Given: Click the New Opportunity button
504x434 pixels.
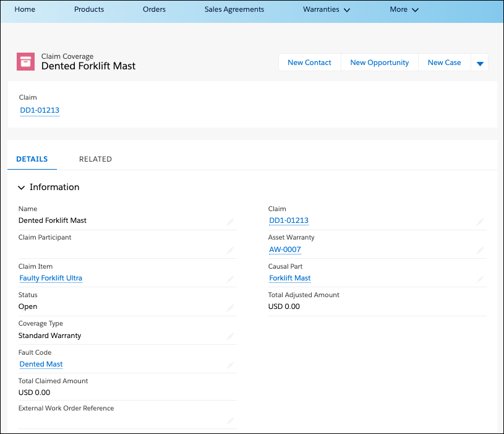Looking at the screenshot, I should pos(379,62).
